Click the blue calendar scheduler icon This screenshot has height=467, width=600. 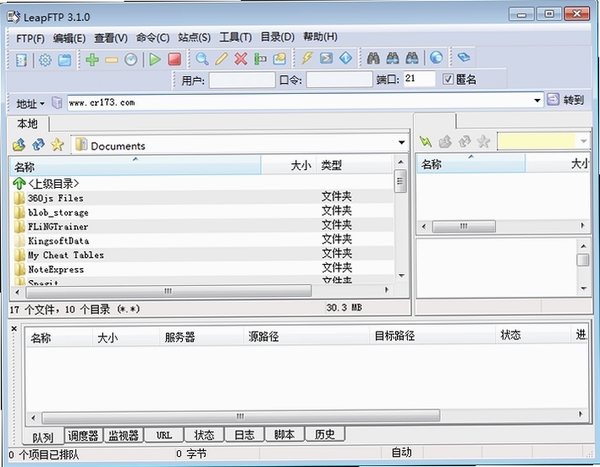click(x=65, y=60)
